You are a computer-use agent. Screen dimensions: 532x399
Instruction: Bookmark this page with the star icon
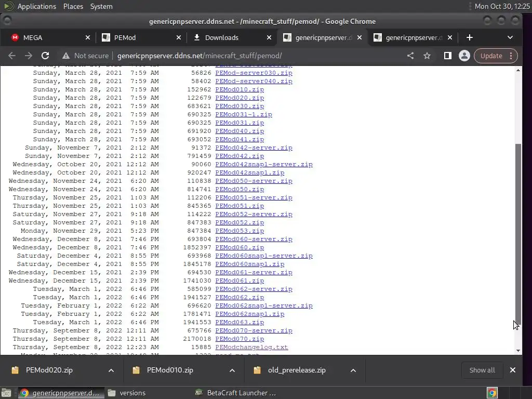(x=427, y=56)
